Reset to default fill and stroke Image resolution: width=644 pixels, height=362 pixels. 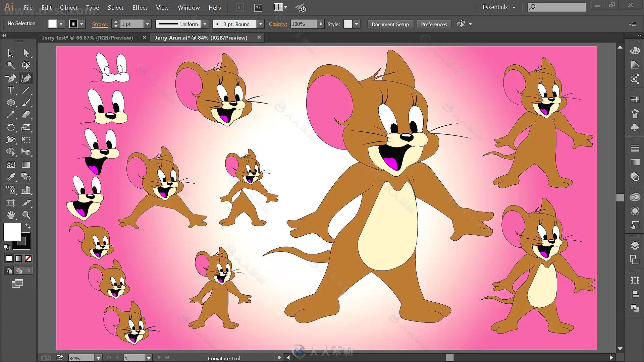tap(6, 247)
